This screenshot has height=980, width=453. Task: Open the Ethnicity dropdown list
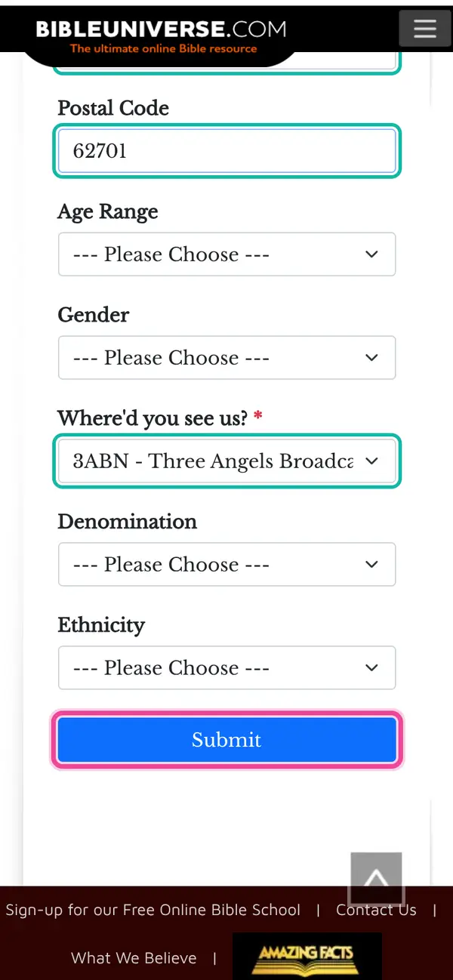(x=226, y=668)
